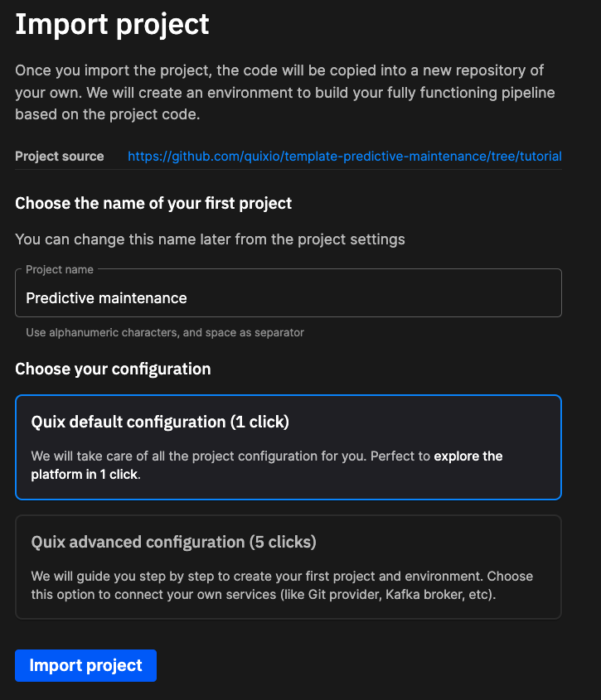Click the bold explore the platform text
The image size is (601, 700).
[468, 456]
